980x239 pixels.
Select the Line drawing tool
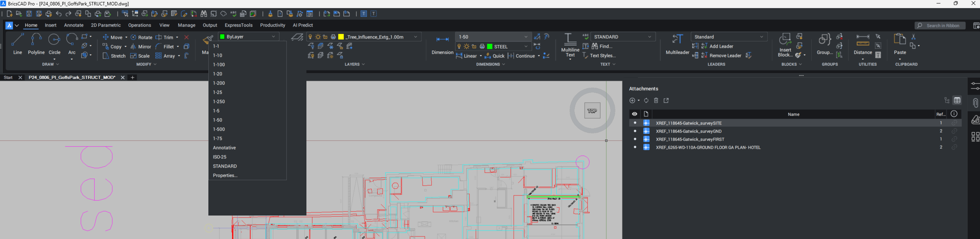pos(17,40)
